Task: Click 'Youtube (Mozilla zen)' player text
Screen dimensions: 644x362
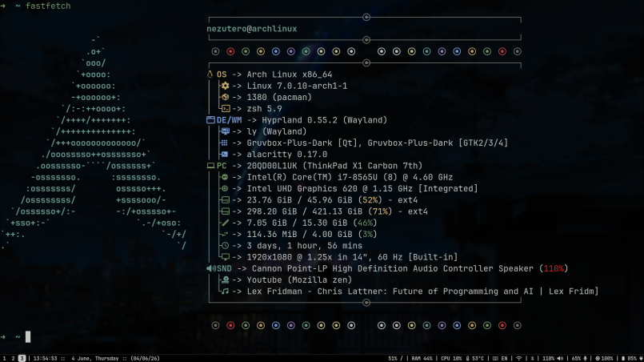Action: point(299,280)
